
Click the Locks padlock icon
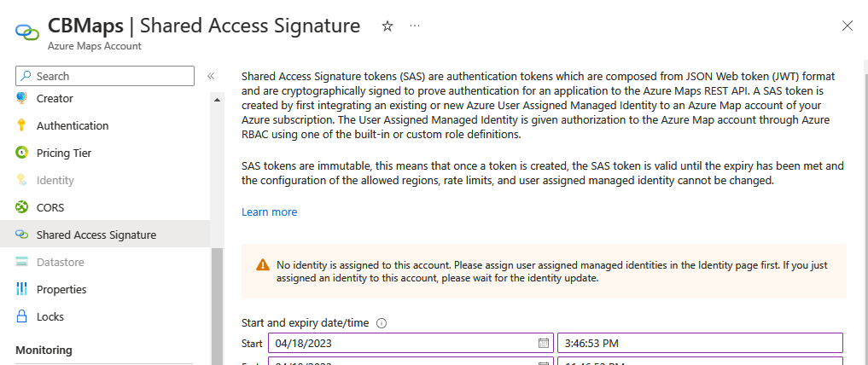point(22,316)
